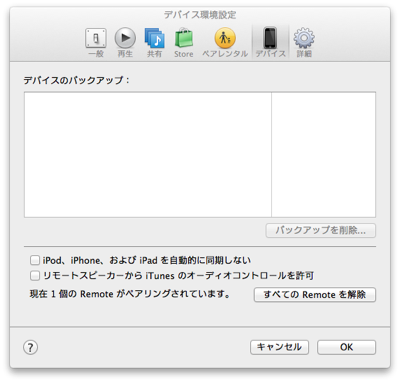The width and height of the screenshot is (400, 382).
Task: Select the デバイス (Devices) preferences pane
Action: 270,43
